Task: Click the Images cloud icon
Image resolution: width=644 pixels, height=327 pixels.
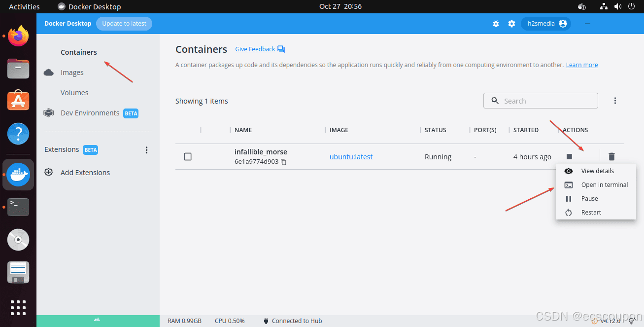Action: pos(48,73)
